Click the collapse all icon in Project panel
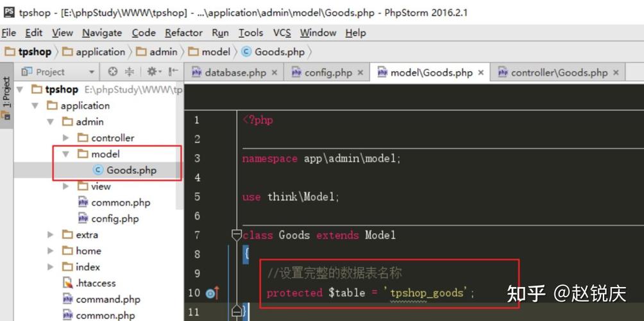The image size is (644, 321). 130,72
